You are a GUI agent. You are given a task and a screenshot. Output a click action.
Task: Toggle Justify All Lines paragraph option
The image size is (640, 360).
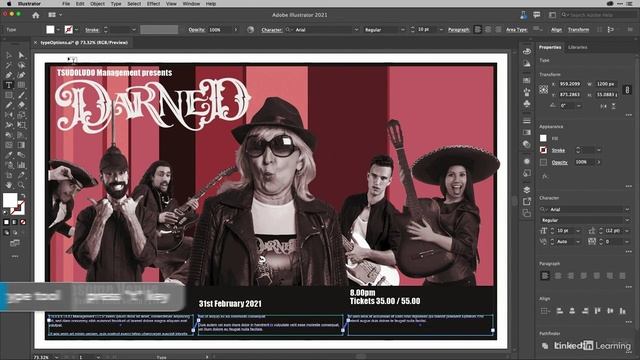(x=622, y=276)
